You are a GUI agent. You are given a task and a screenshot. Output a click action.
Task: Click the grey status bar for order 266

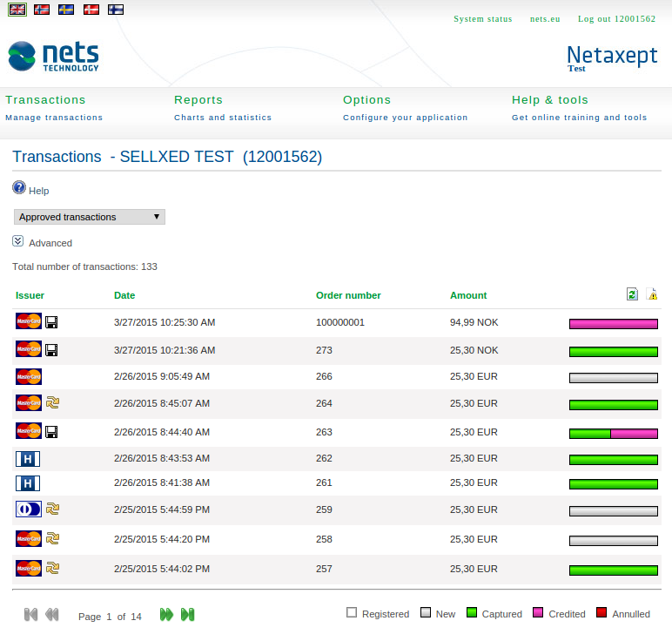pyautogui.click(x=614, y=378)
